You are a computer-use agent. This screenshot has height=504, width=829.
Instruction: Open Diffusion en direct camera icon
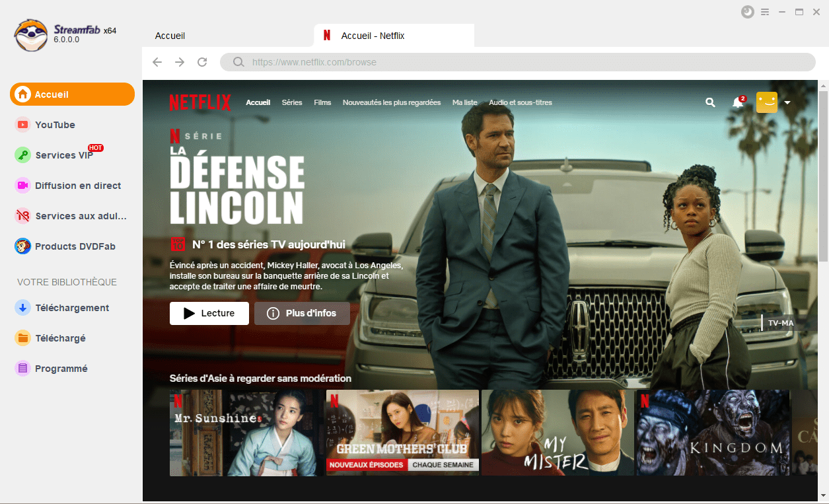click(x=23, y=186)
